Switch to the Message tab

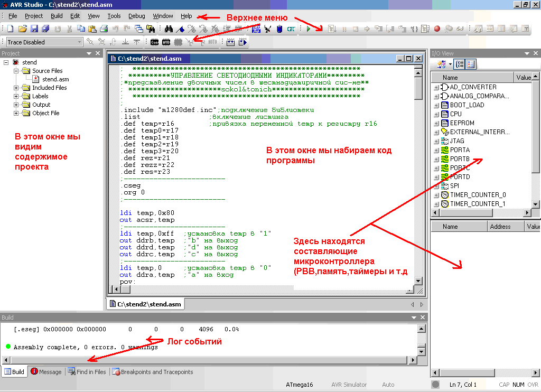[46, 371]
